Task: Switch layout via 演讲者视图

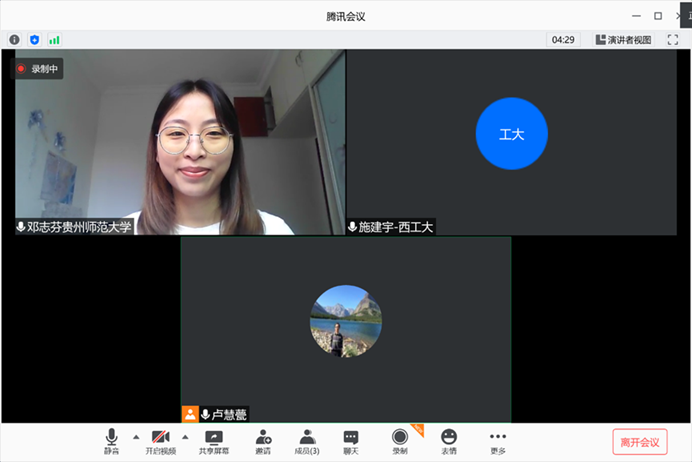Action: coord(623,40)
